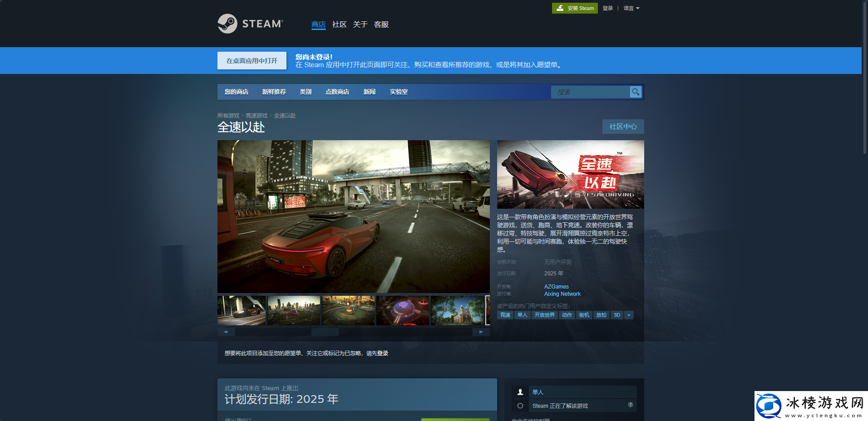
Task: Expand the 新鲜推荐 menu
Action: [274, 92]
